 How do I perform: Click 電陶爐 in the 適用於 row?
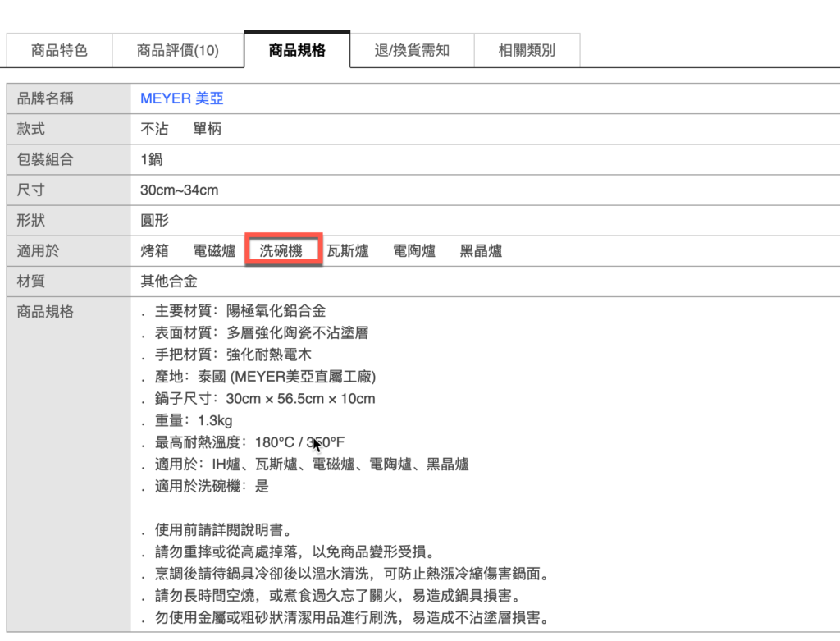[x=414, y=251]
